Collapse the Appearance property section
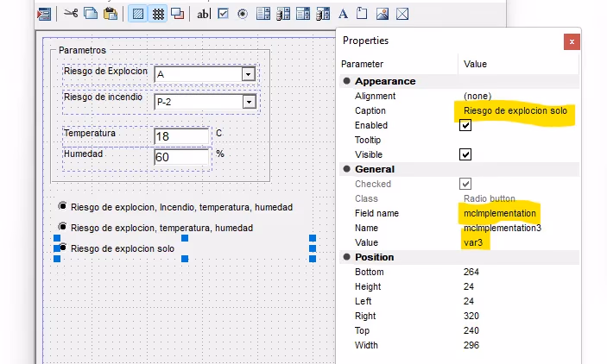Image resolution: width=607 pixels, height=364 pixels. point(346,81)
